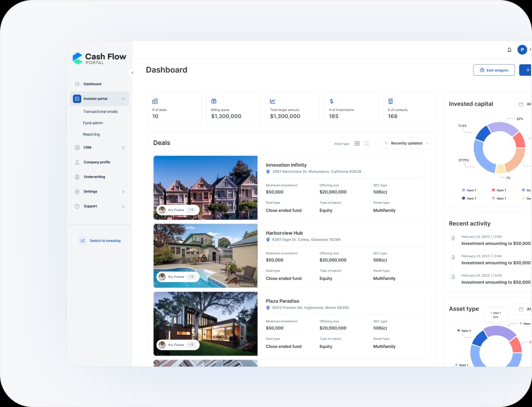Click the Edit widgets button
This screenshot has width=532, height=407.
494,70
